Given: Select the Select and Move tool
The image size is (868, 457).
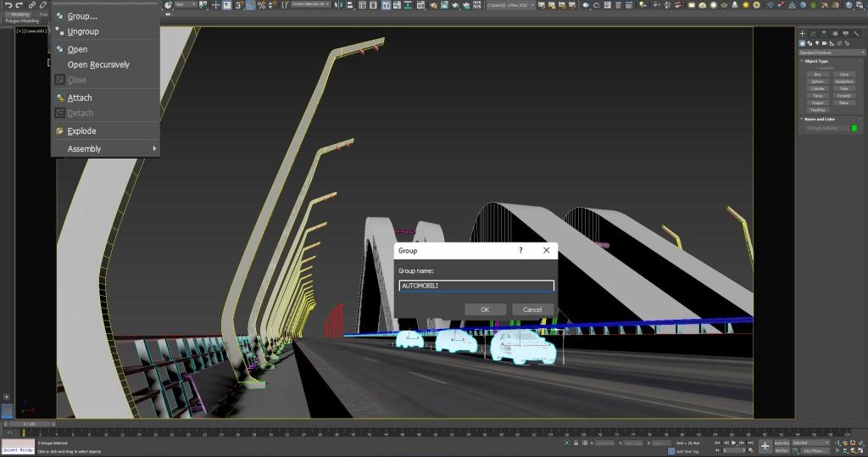Looking at the screenshot, I should (x=215, y=5).
